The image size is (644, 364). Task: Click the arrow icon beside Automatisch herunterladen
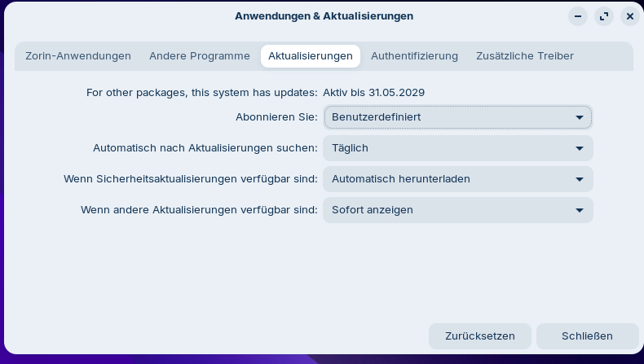[x=580, y=179]
